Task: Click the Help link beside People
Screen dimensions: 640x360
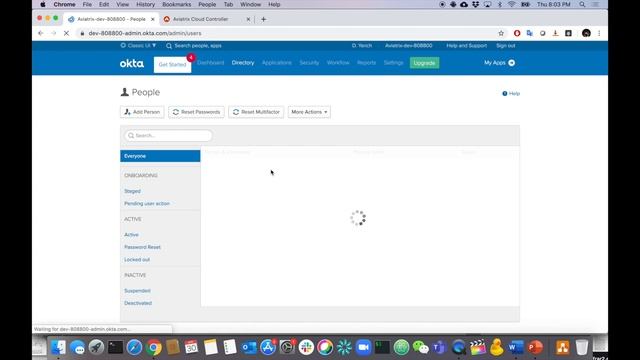Action: coord(511,93)
